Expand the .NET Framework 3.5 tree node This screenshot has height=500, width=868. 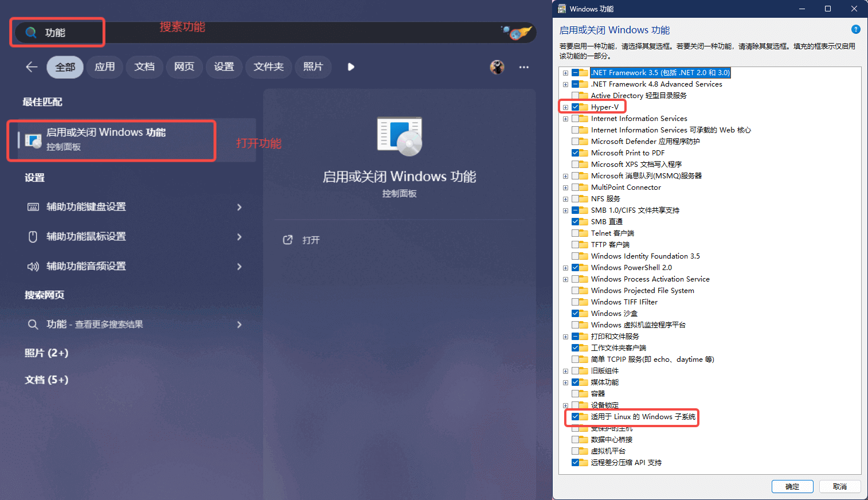(565, 73)
